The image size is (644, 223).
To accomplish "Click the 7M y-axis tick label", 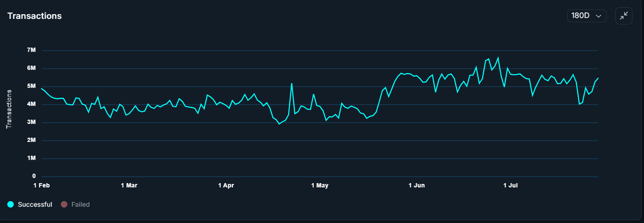I will [31, 50].
